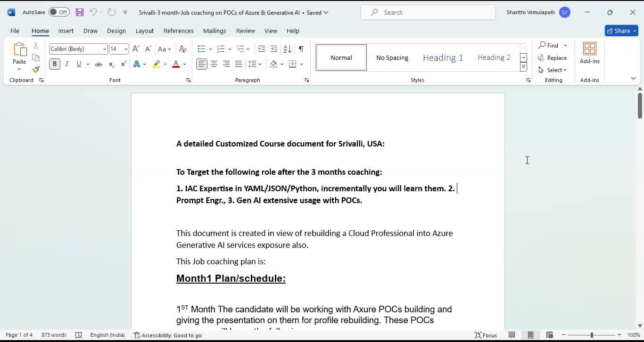Apply superscript formatting
The height and width of the screenshot is (342, 644).
coord(124,64)
